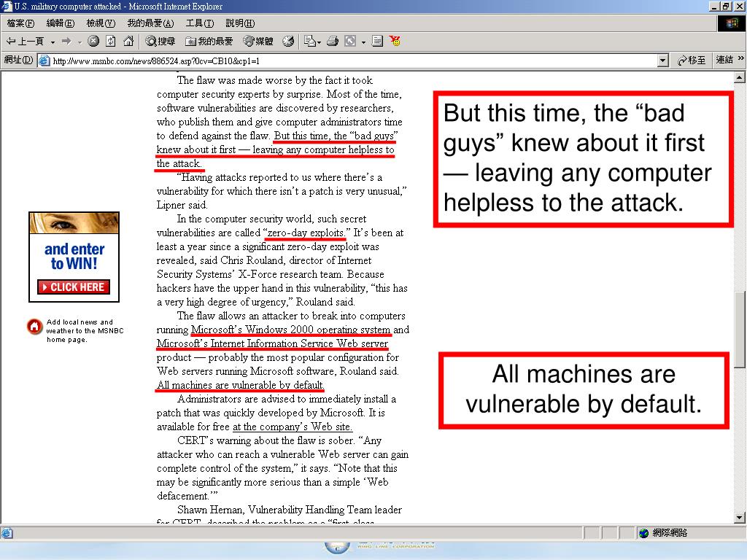Open the 檔案(F) menu

point(20,23)
